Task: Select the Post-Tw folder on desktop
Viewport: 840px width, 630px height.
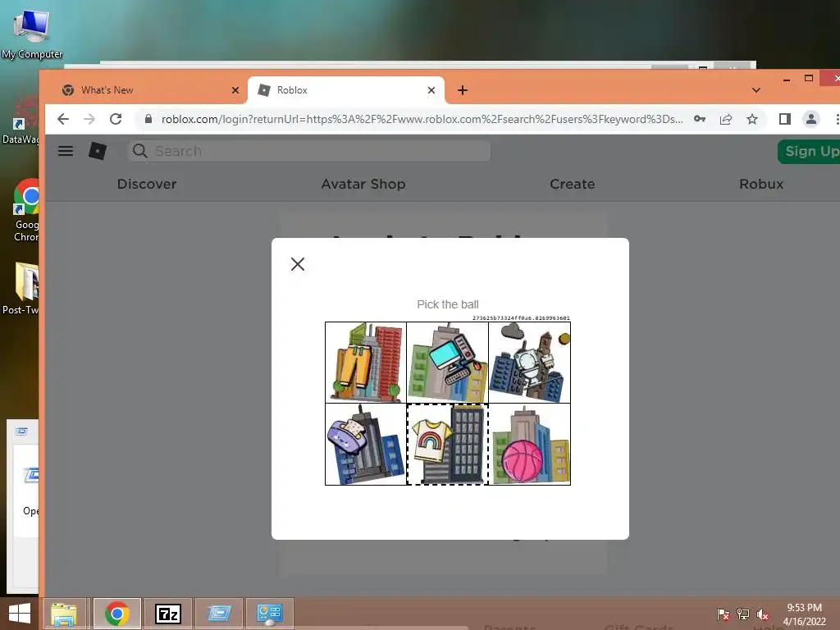Action: [x=21, y=288]
